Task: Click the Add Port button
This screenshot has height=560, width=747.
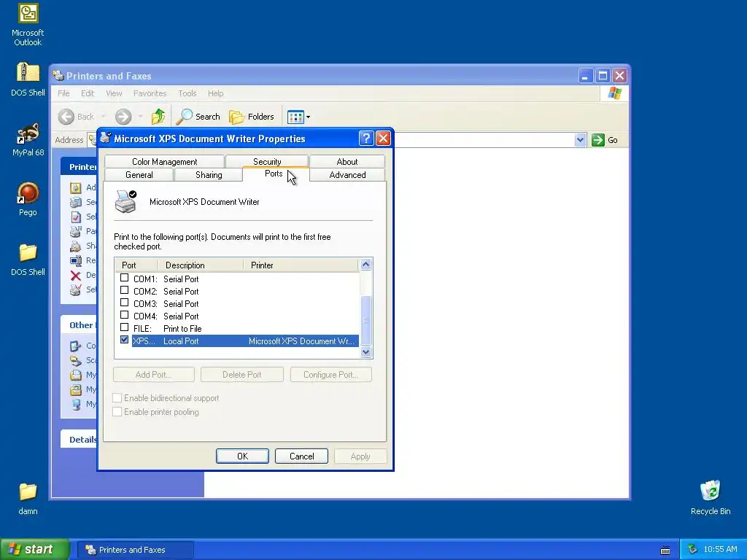Action: 153,375
